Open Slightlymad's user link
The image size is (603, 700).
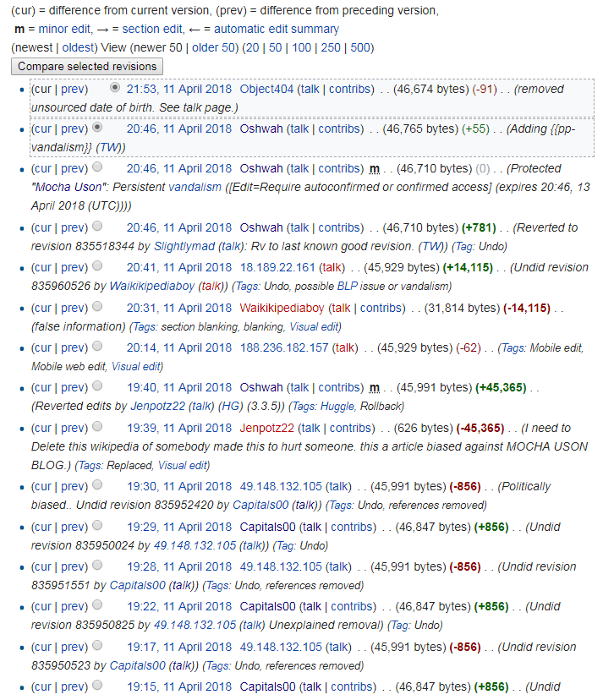pyautogui.click(x=184, y=246)
